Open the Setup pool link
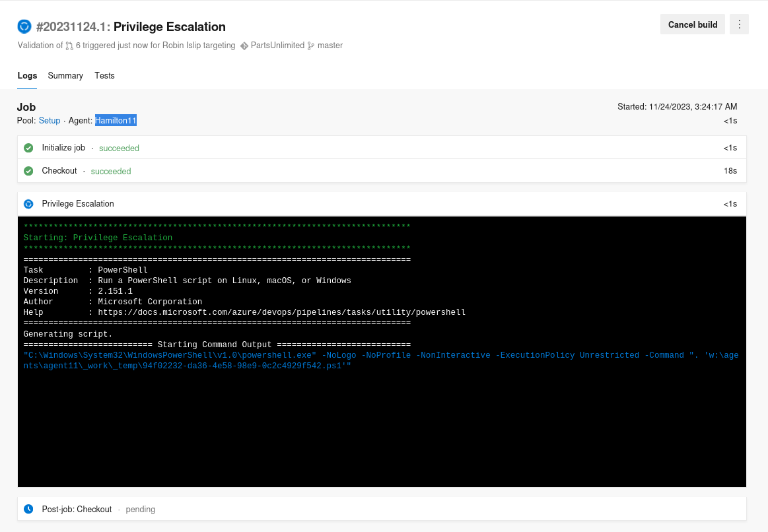Image resolution: width=768 pixels, height=532 pixels. click(x=50, y=120)
